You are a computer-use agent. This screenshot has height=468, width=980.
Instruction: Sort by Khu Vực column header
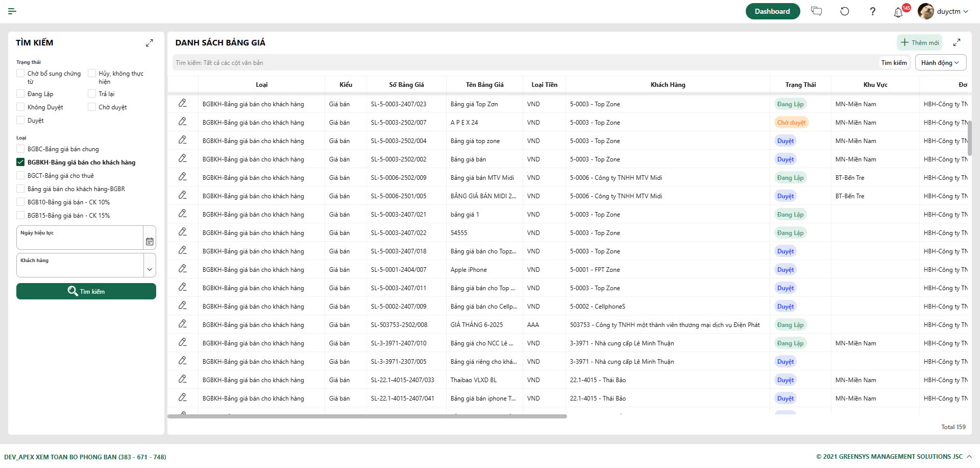(875, 84)
